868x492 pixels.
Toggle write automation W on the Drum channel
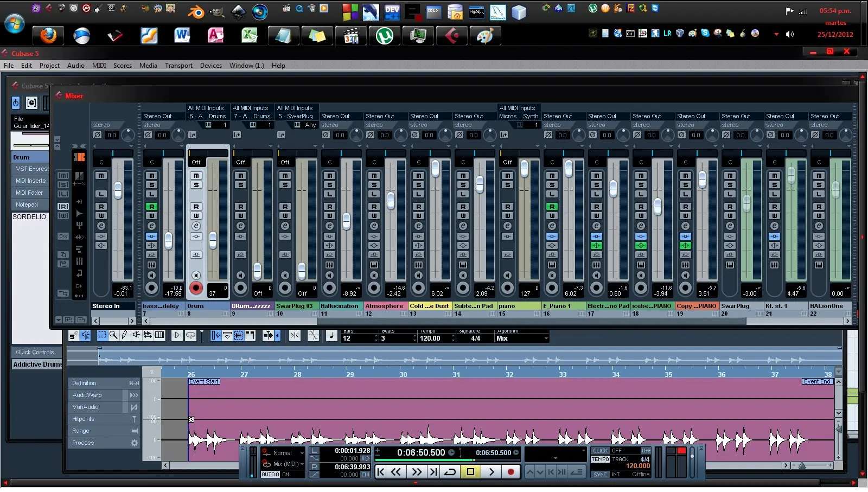tap(196, 216)
